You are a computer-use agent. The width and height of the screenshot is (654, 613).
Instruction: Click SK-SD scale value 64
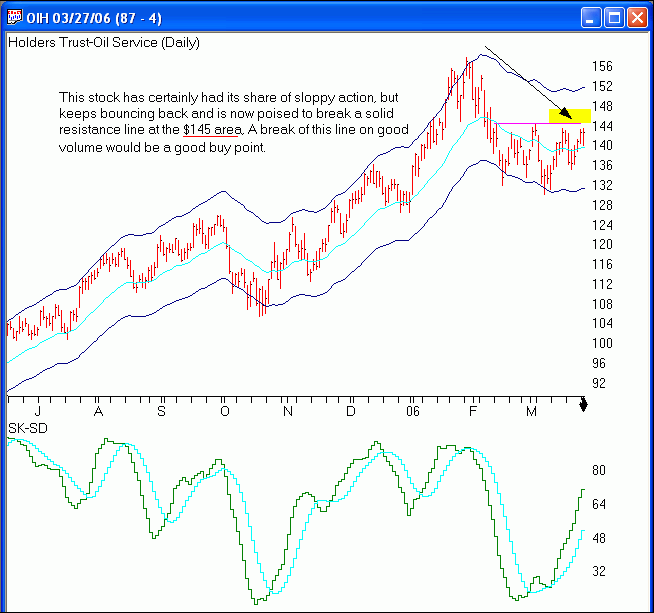[599, 504]
